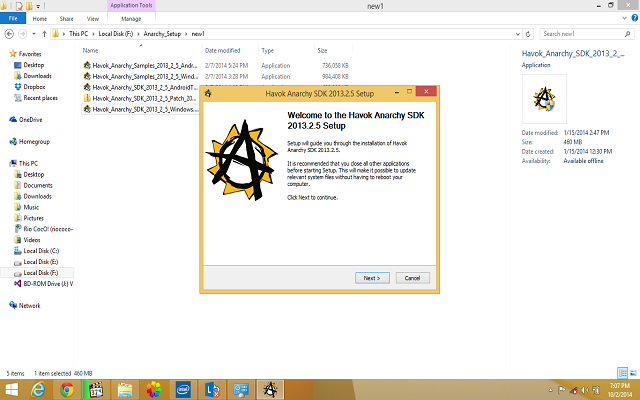The image size is (640, 400).
Task: Open File Explorer taskbar icon
Action: click(124, 390)
